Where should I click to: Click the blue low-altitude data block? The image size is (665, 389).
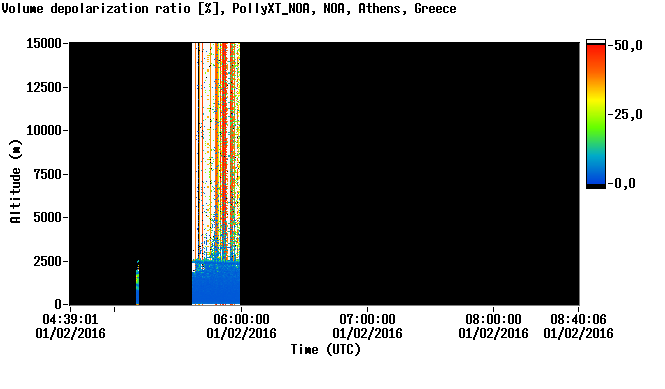tap(216, 283)
